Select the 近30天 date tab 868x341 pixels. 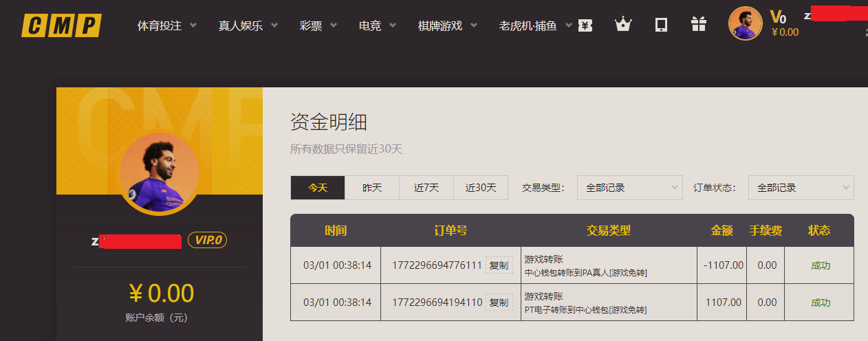coord(481,188)
